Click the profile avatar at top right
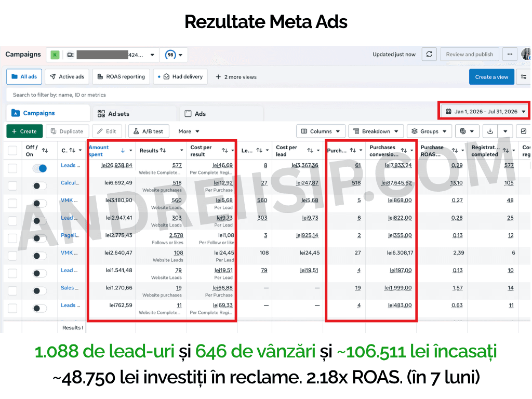 (526, 54)
